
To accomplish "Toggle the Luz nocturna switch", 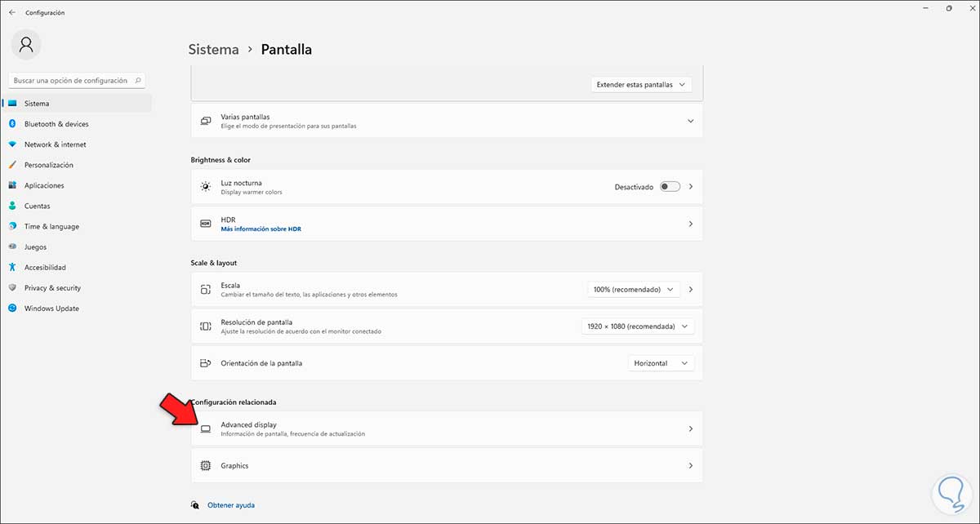I will [x=670, y=187].
